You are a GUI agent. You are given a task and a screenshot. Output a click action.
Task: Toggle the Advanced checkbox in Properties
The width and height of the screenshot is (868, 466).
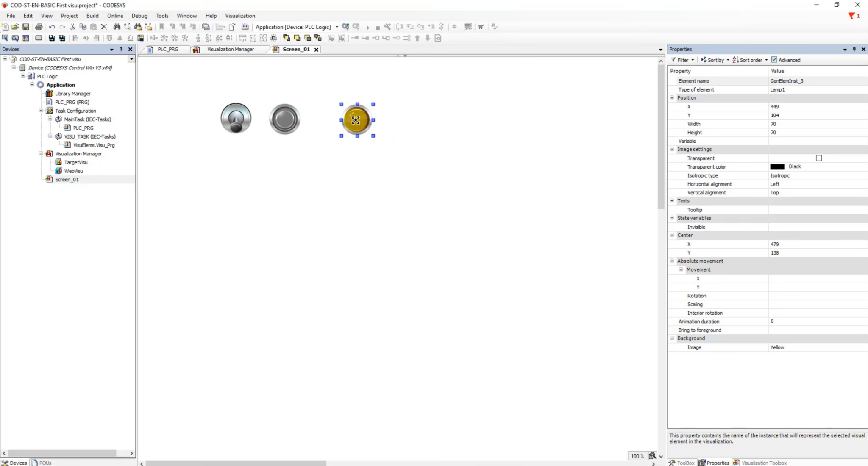774,60
